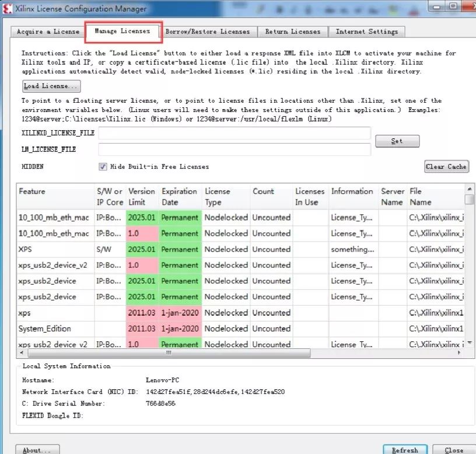Select the System_Edition feature row

tap(240, 329)
